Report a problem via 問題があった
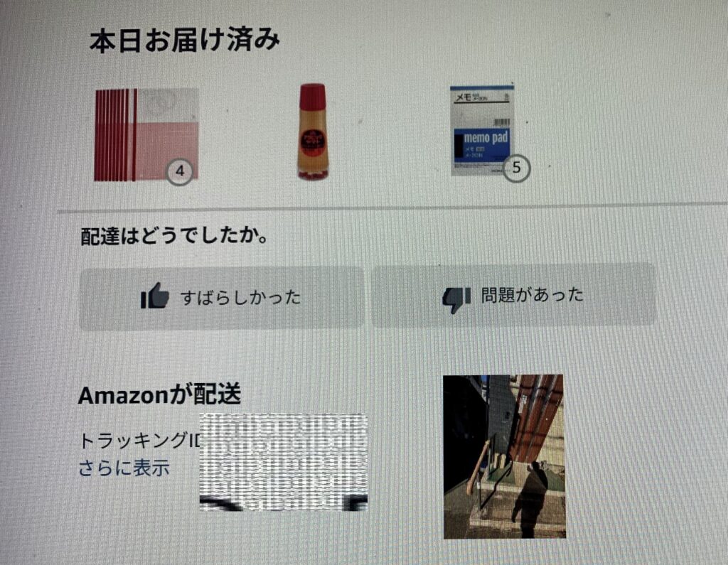 coord(514,295)
